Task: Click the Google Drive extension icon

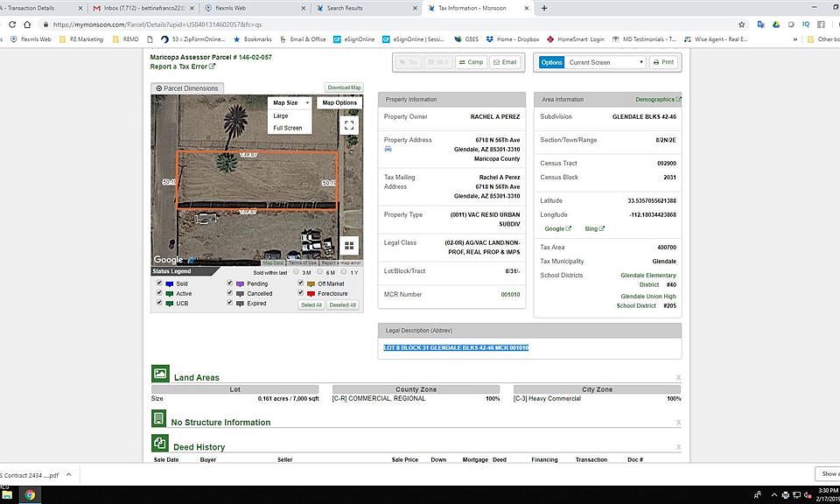Action: (776, 24)
